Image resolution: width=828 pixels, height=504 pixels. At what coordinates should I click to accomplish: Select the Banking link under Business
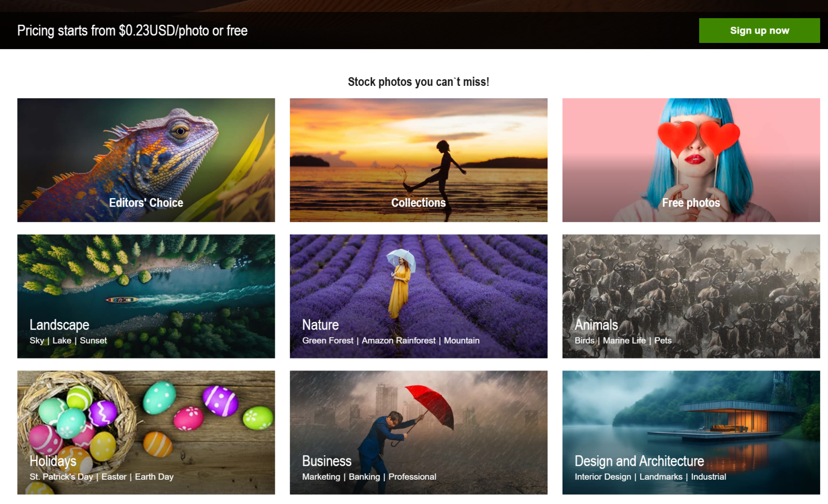tap(364, 477)
